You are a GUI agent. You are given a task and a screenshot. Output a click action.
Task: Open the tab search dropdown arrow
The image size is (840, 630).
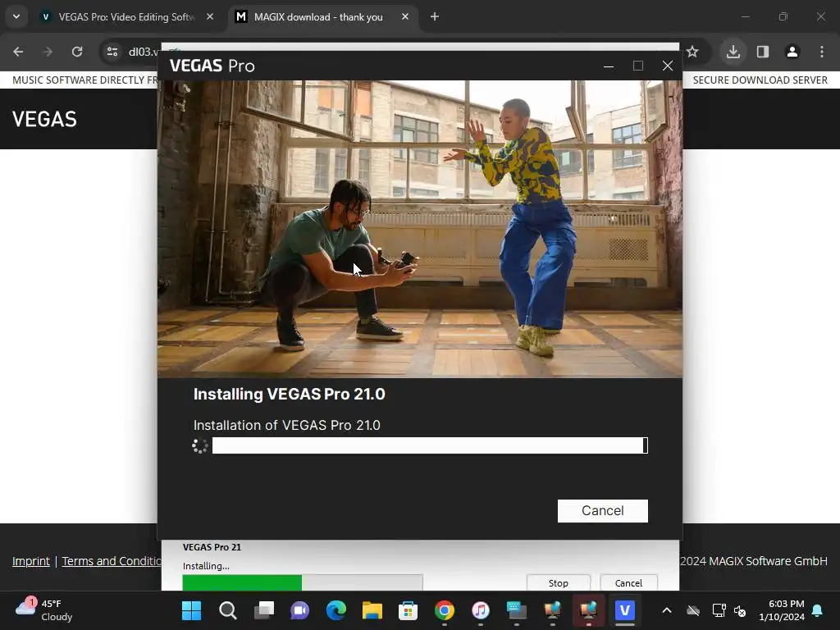pos(16,16)
